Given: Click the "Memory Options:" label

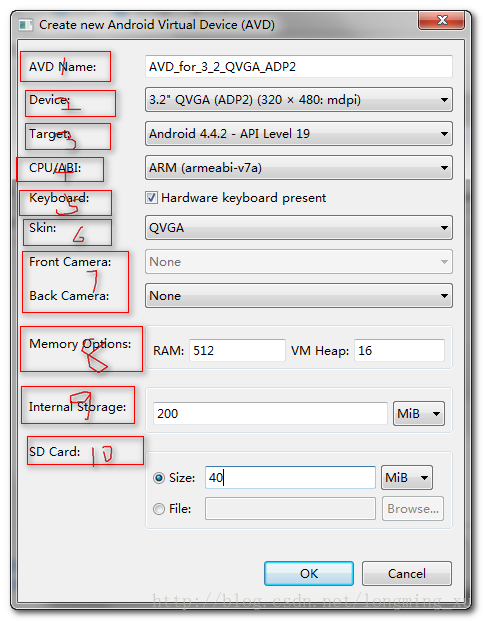Looking at the screenshot, I should [80, 344].
